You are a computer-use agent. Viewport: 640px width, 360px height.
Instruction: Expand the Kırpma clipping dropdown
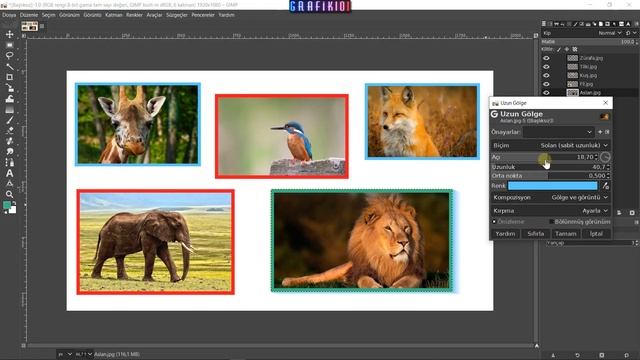(551, 211)
